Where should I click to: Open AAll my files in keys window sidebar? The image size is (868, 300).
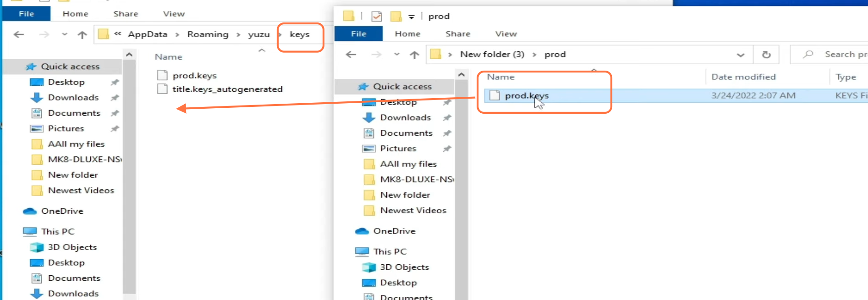[x=76, y=144]
